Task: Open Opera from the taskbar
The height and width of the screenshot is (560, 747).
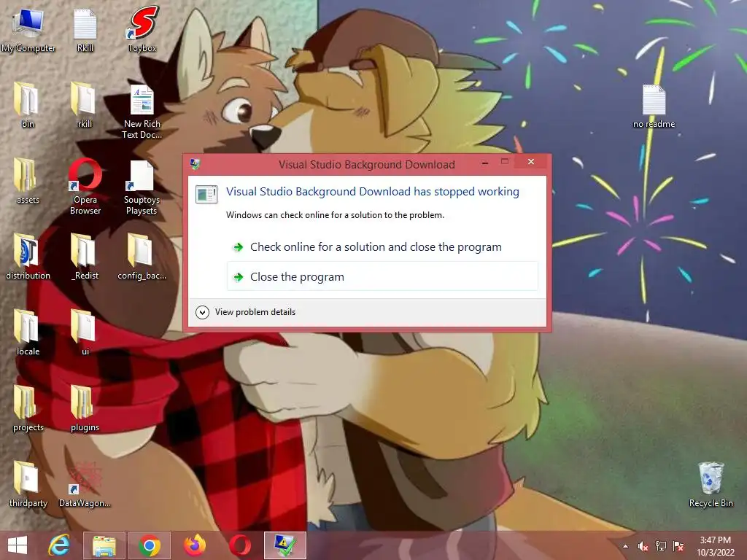Action: click(240, 545)
